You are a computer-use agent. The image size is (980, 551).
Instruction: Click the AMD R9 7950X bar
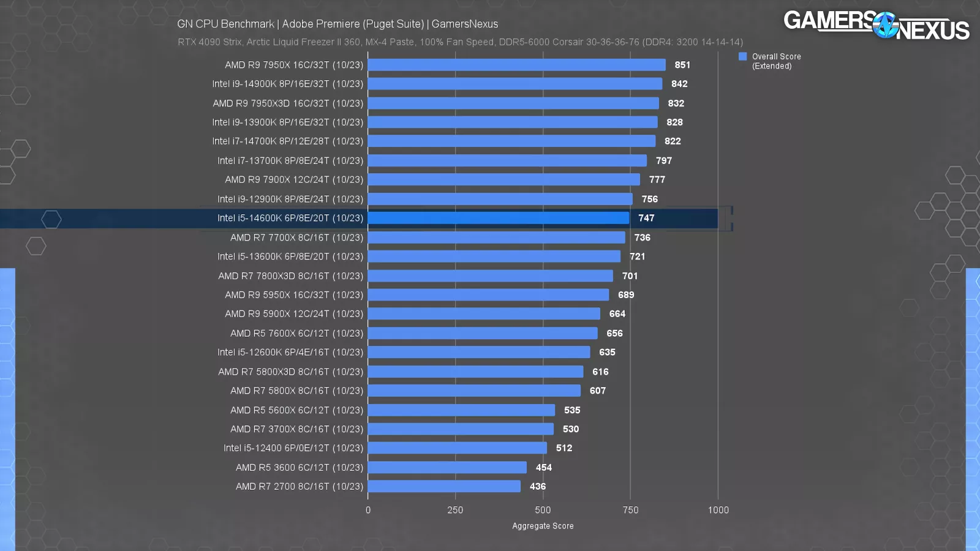(x=516, y=65)
